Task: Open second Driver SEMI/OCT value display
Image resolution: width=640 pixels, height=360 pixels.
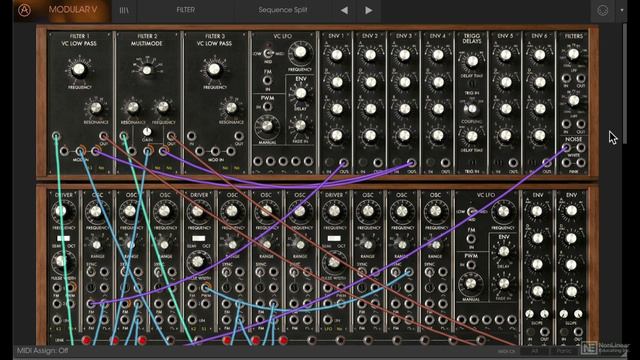Action: (198, 238)
